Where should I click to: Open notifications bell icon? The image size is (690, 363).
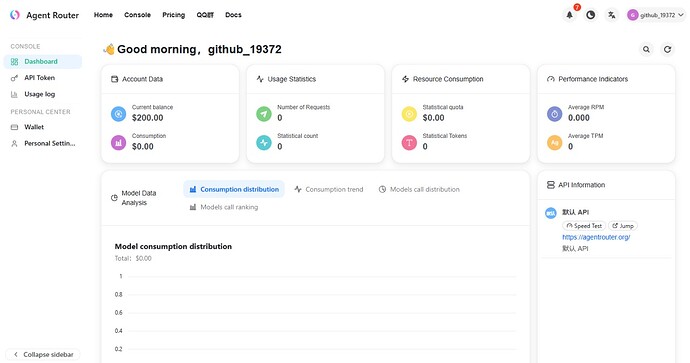point(569,15)
